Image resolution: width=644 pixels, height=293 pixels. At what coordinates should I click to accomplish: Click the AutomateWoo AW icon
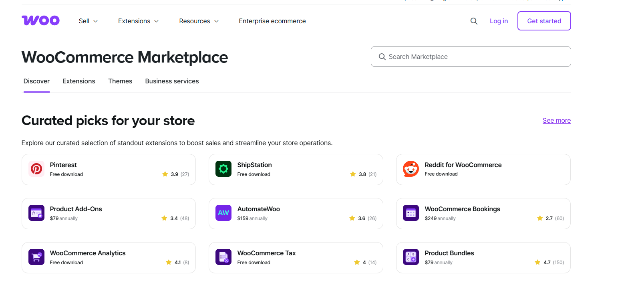point(223,213)
